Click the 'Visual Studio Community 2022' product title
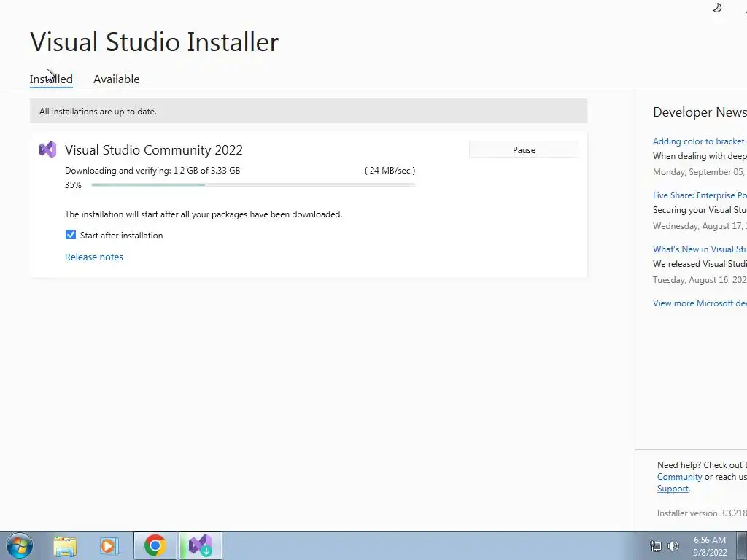747x560 pixels. (x=154, y=149)
